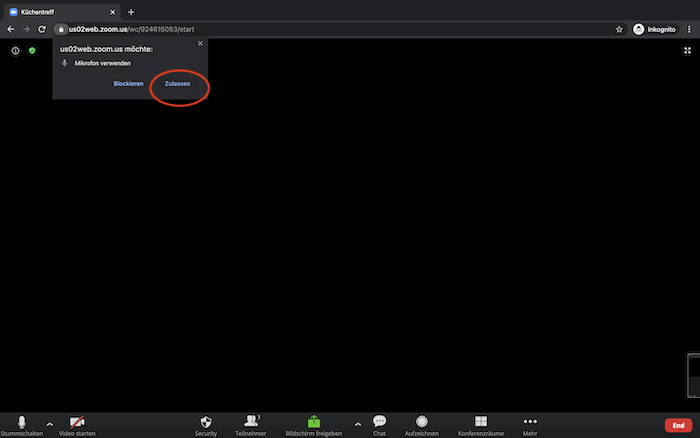The height and width of the screenshot is (438, 700).
Task: Click the meeting info icon
Action: (x=15, y=50)
